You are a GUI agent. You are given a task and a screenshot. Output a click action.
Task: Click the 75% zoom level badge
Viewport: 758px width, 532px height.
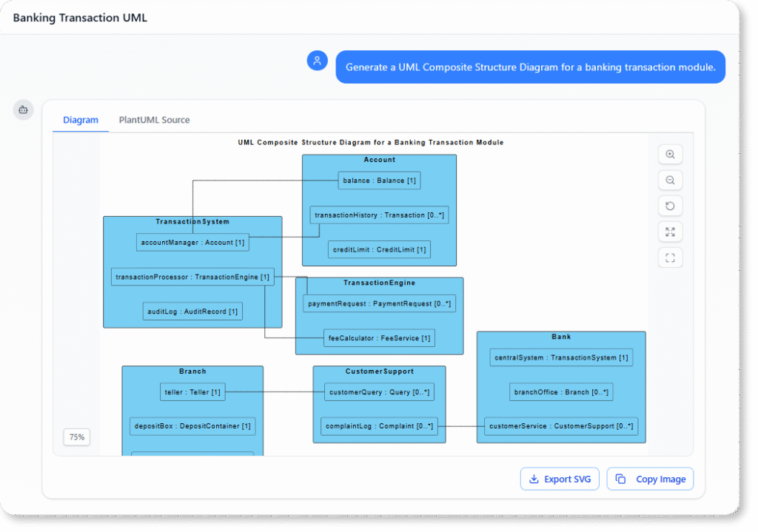click(x=76, y=437)
